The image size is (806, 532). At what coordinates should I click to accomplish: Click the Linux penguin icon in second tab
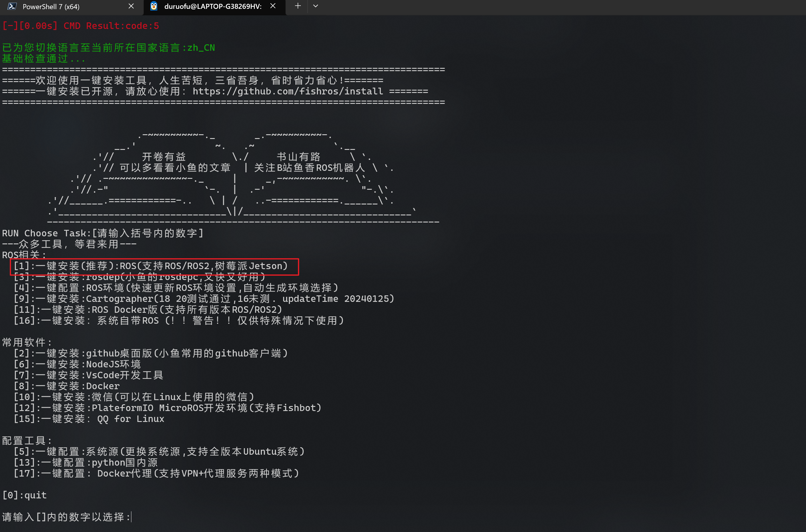(154, 6)
